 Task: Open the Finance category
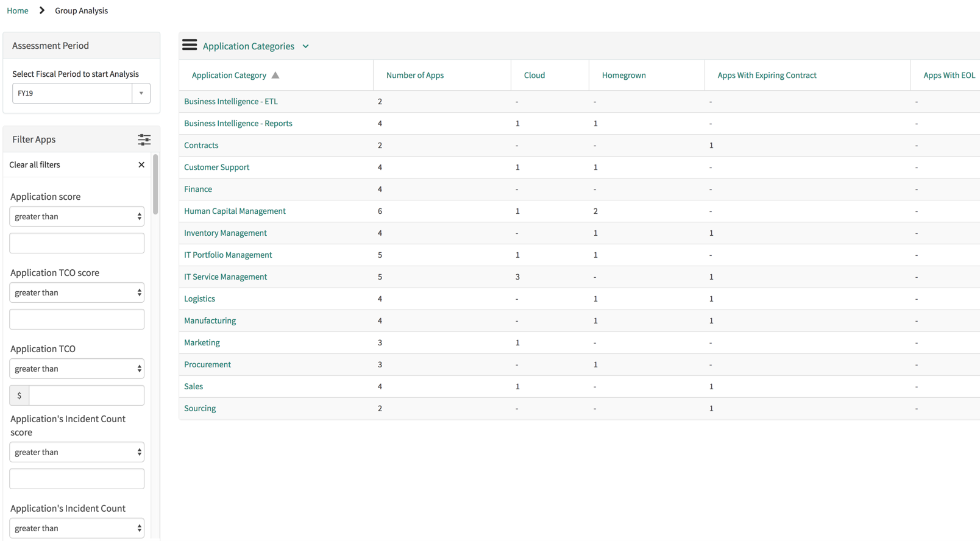point(198,189)
